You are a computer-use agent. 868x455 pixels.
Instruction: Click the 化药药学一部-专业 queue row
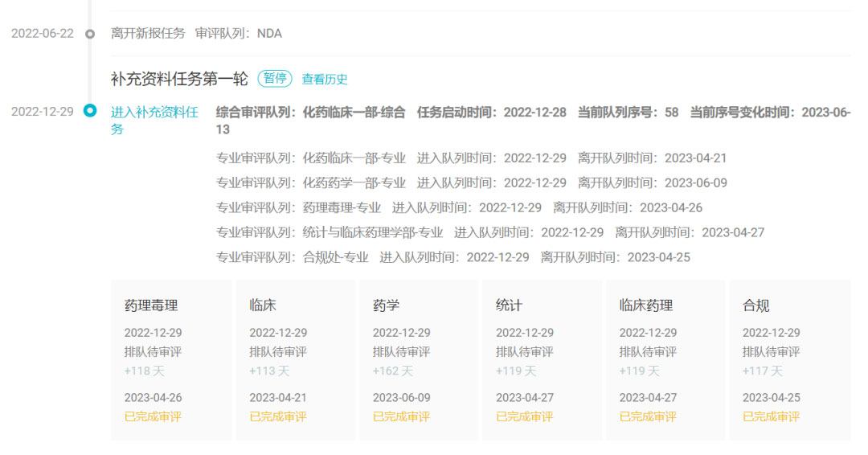click(x=471, y=182)
